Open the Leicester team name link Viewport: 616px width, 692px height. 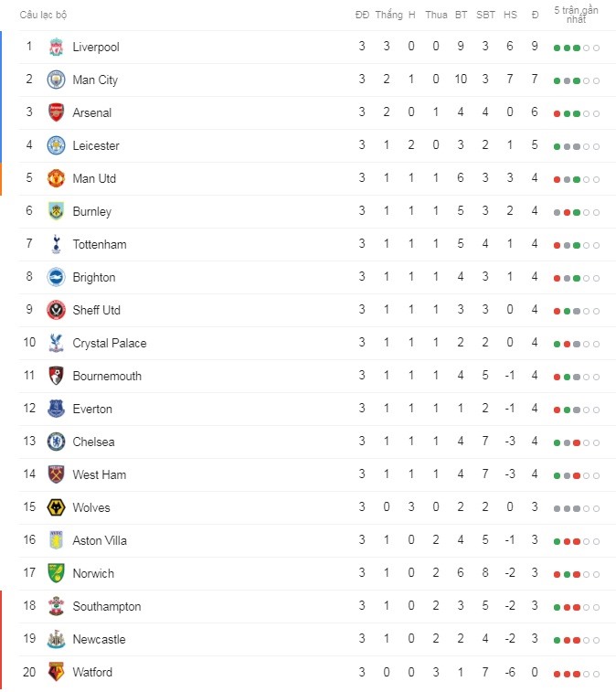(96, 145)
